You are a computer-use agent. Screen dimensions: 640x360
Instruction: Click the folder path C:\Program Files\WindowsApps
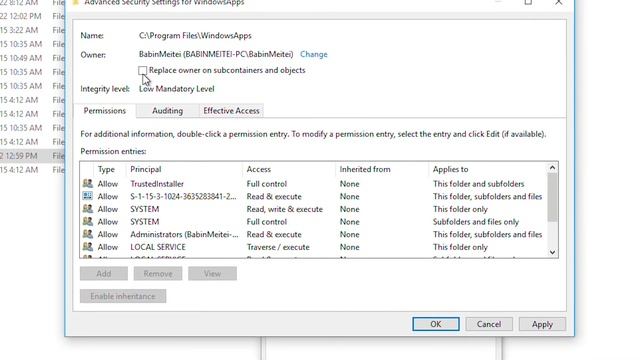[195, 36]
